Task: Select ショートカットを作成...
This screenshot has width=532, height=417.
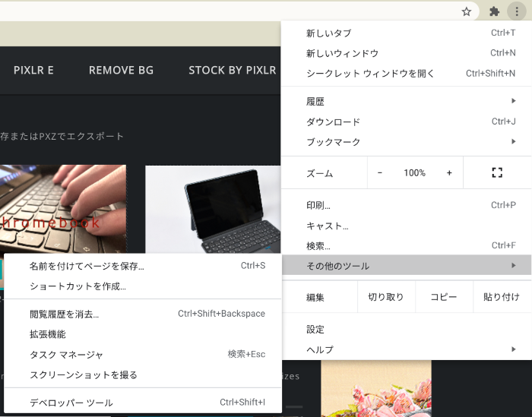Action: [143, 286]
